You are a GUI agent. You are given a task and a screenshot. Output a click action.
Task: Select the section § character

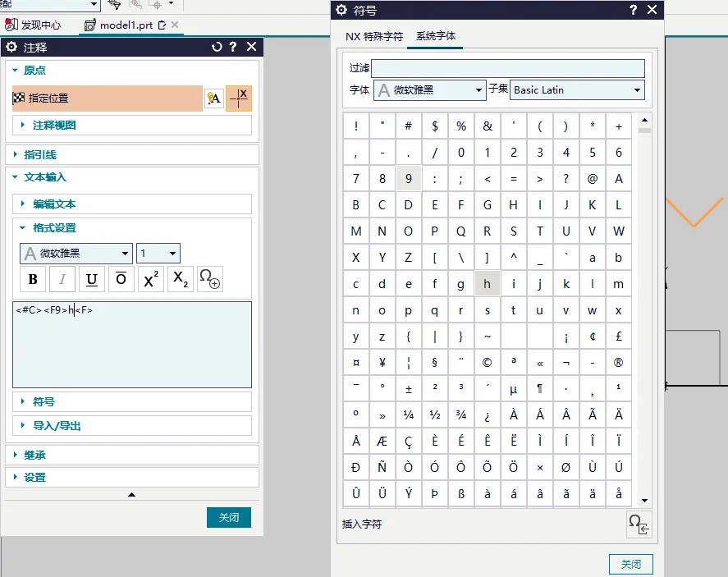tap(434, 363)
